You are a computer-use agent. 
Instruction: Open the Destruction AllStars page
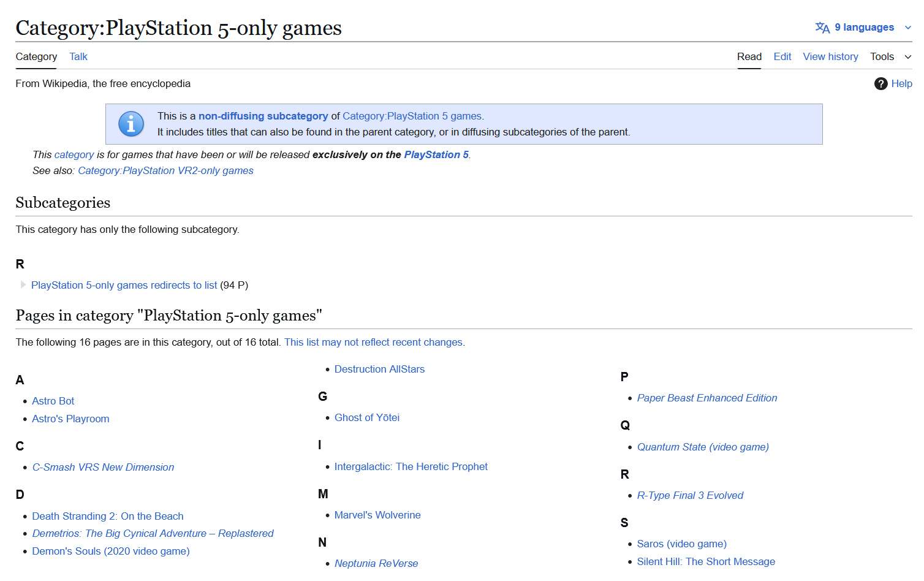pos(379,369)
